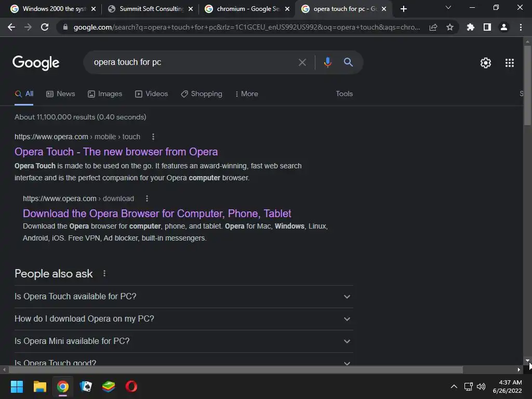View site information via the lock icon
Viewport: 532px width, 399px height.
(x=65, y=27)
